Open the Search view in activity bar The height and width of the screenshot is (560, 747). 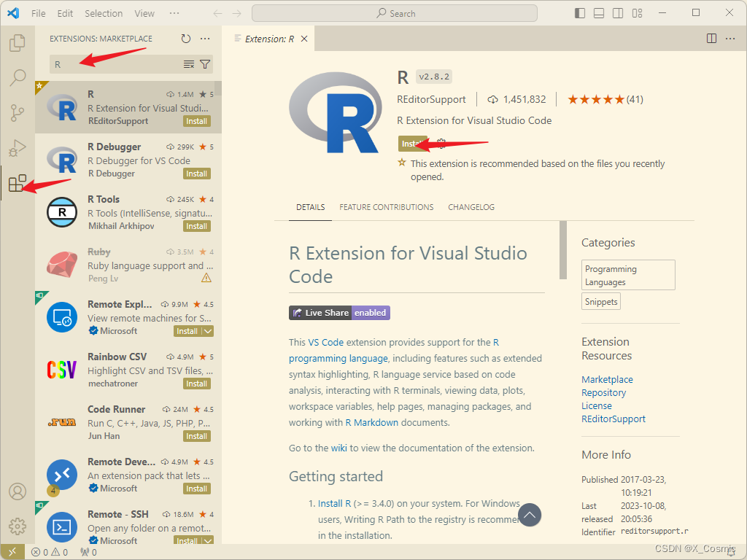click(18, 77)
